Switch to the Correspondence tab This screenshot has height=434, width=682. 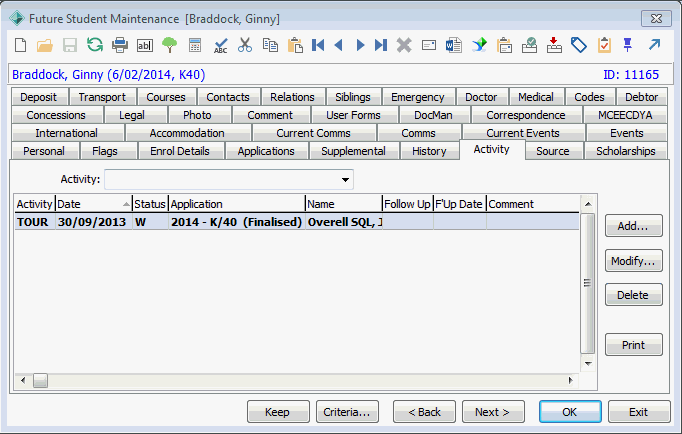coord(526,115)
